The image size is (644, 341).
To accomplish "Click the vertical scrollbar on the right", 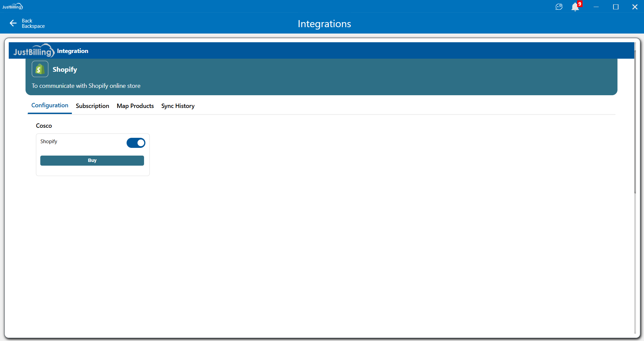I will 635,121.
